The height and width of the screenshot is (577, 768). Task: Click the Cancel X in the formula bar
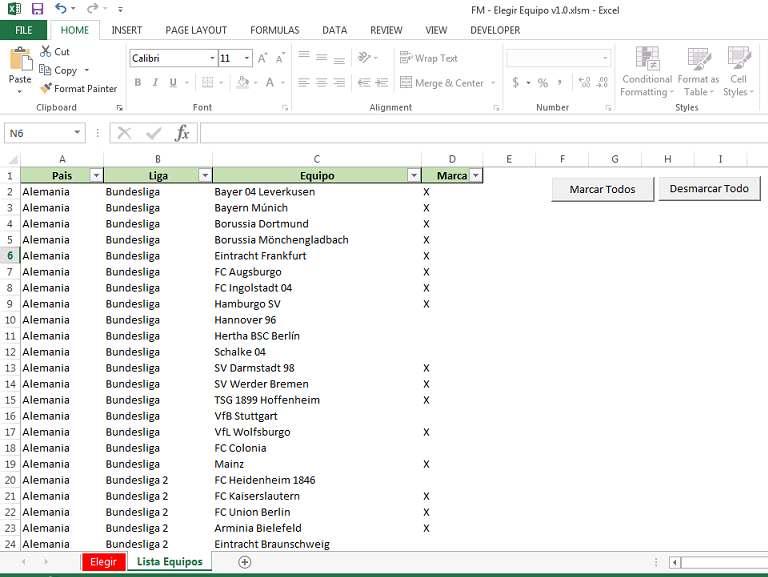click(124, 133)
